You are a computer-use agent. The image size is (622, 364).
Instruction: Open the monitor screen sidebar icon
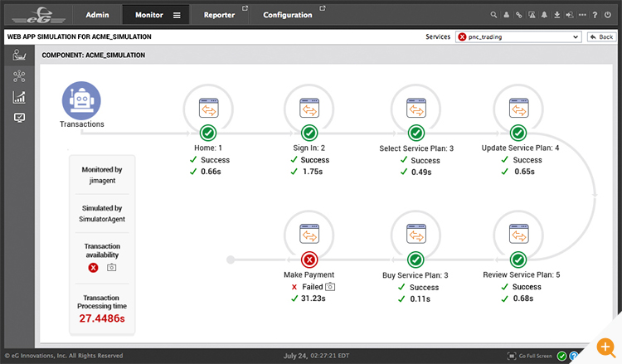19,118
